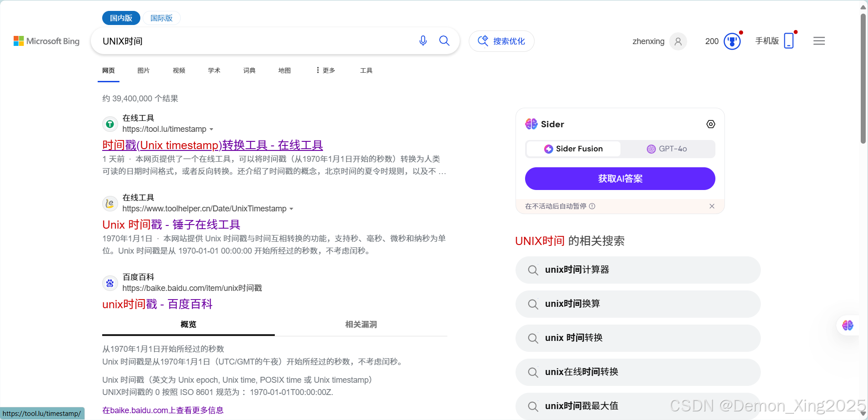Open 在baike.baidu.com上查看更多信息 link
Image resolution: width=868 pixels, height=420 pixels.
click(x=163, y=410)
